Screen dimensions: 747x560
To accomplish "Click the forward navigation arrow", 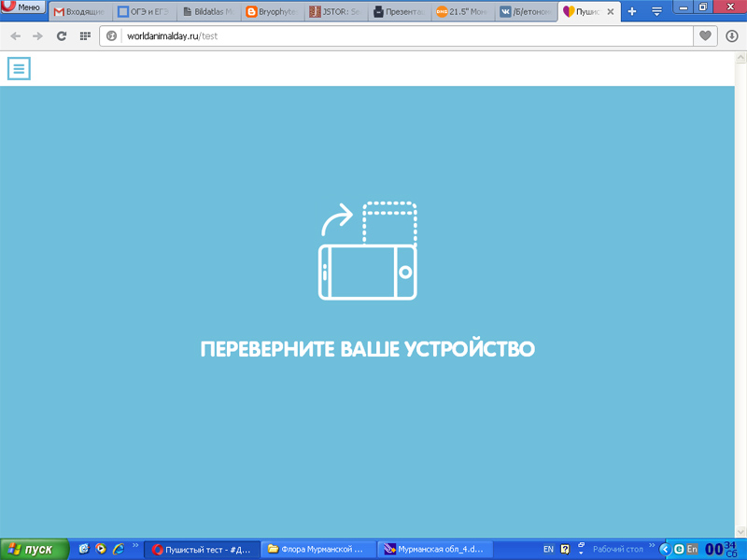I will (37, 36).
